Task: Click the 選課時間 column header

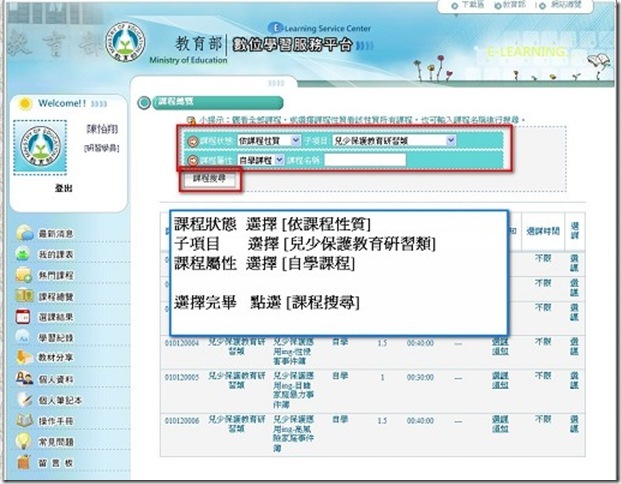Action: pyautogui.click(x=543, y=231)
